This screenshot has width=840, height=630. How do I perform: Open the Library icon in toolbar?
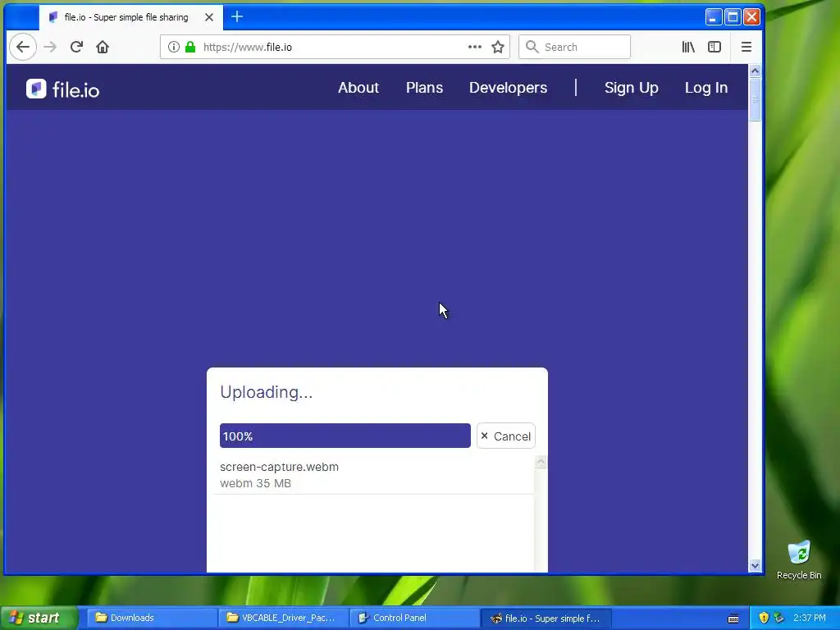[x=688, y=47]
